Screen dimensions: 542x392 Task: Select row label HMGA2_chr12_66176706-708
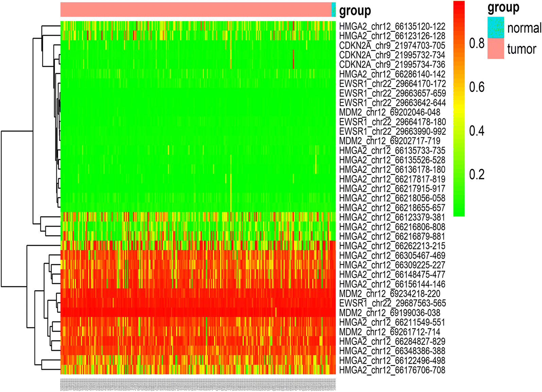(392, 370)
